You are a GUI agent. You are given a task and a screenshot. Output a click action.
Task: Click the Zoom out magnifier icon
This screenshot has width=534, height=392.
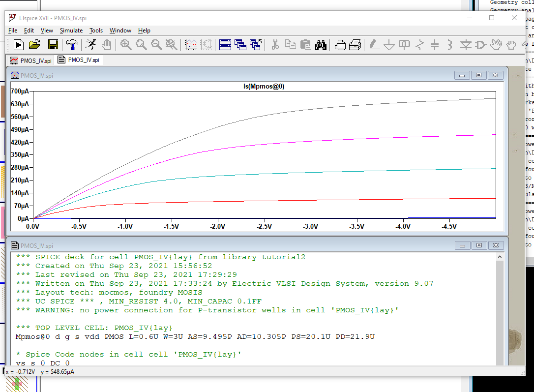tap(156, 45)
